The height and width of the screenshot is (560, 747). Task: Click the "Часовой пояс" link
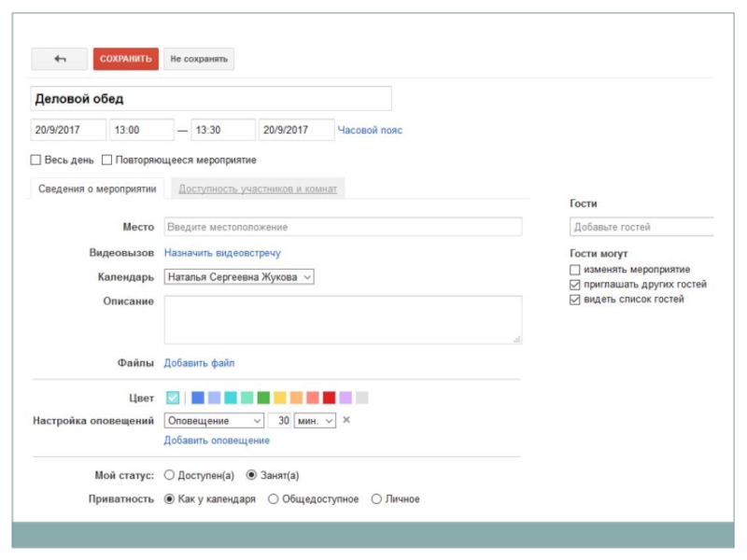click(x=371, y=131)
